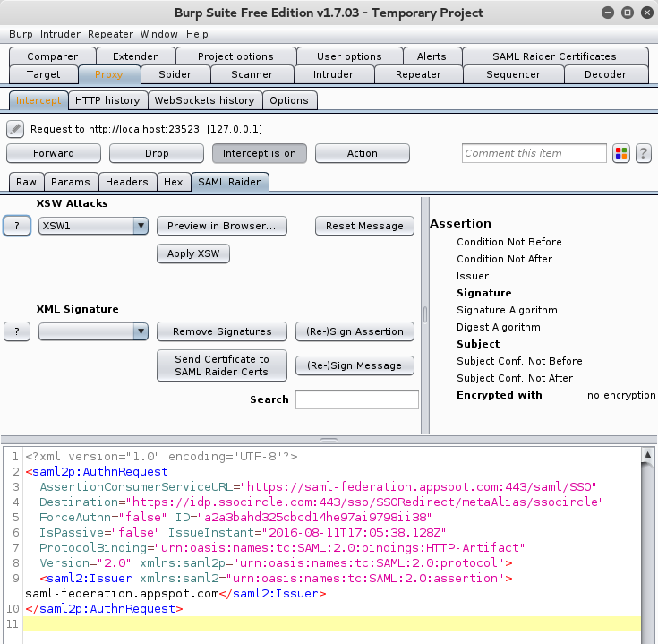Switch to the Spider tab
This screenshot has width=658, height=644.
(175, 74)
